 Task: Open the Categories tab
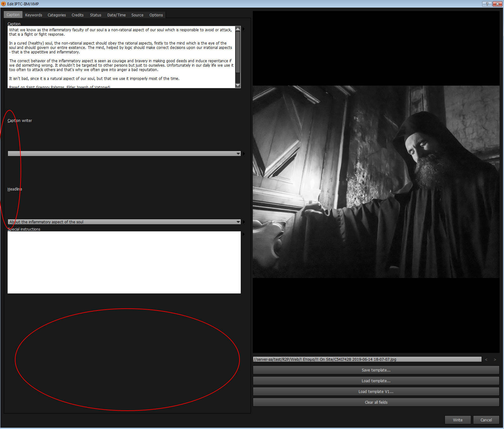point(57,15)
